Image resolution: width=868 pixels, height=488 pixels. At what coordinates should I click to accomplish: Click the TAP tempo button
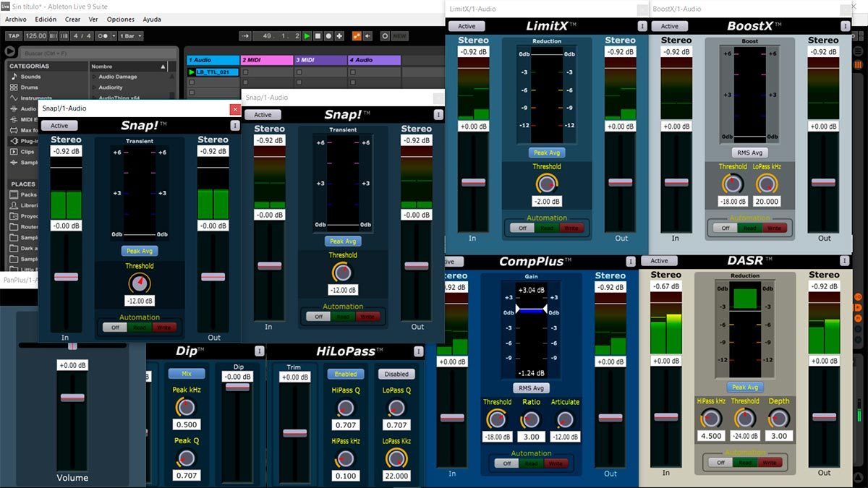14,35
